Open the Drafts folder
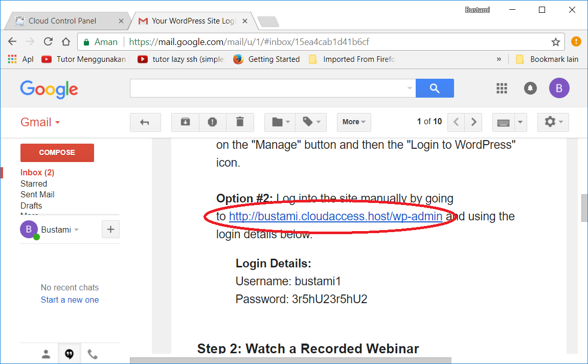Image resolution: width=588 pixels, height=364 pixels. click(31, 206)
